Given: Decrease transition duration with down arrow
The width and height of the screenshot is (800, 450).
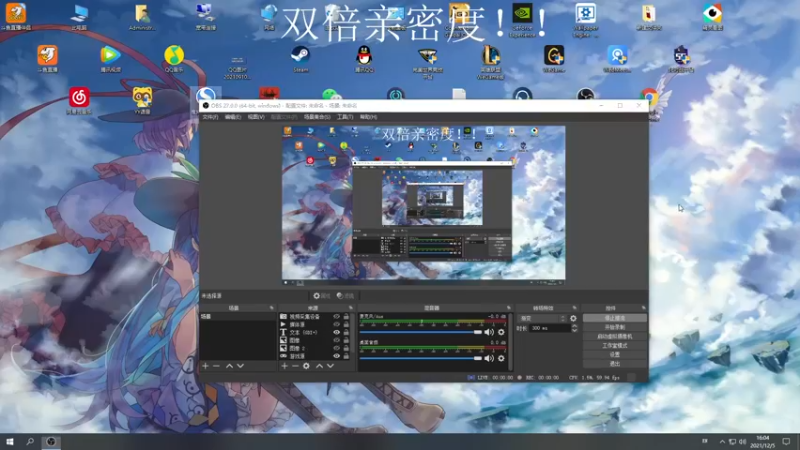Looking at the screenshot, I should (574, 331).
